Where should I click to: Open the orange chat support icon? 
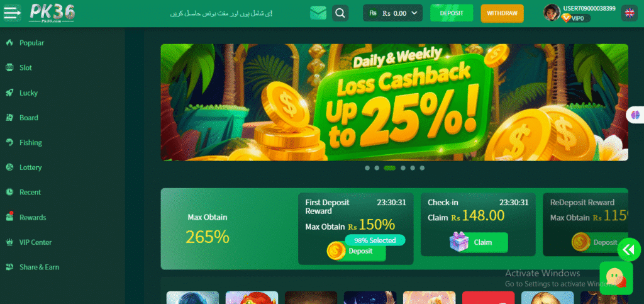point(616,278)
